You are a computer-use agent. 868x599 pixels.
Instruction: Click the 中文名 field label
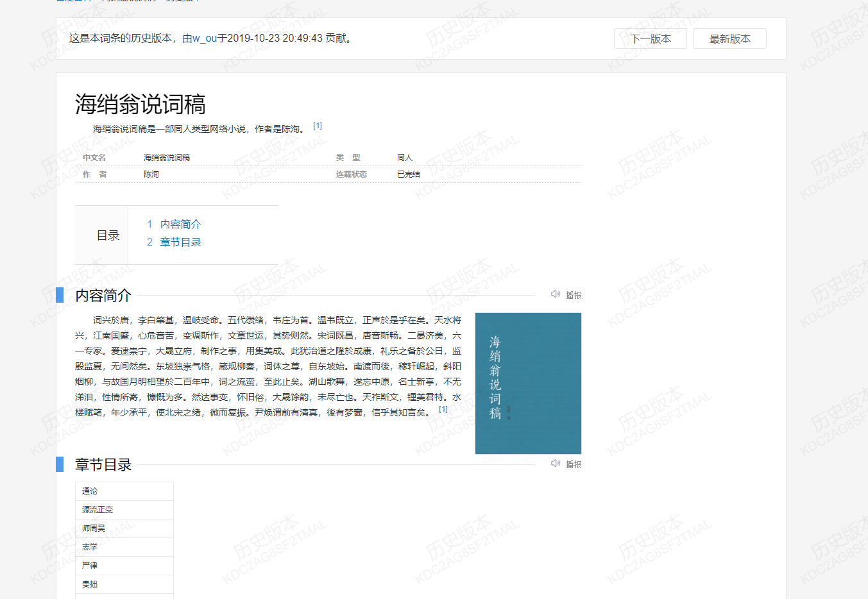94,158
